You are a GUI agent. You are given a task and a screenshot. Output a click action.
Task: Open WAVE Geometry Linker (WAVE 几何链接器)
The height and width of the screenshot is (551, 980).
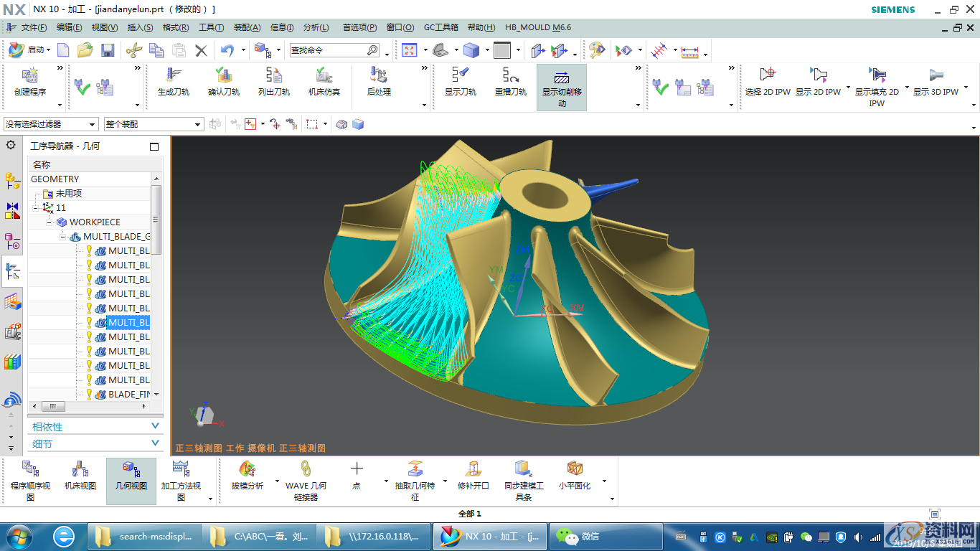click(306, 471)
